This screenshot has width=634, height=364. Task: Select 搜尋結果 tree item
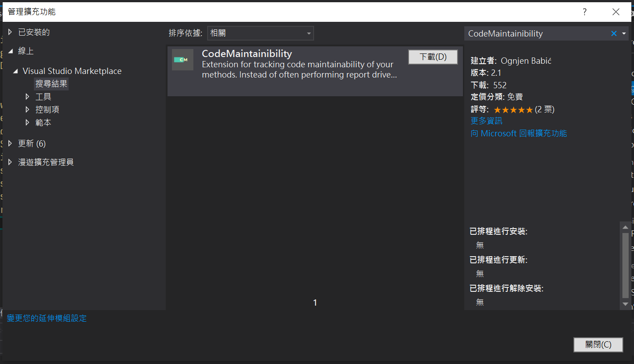[52, 84]
